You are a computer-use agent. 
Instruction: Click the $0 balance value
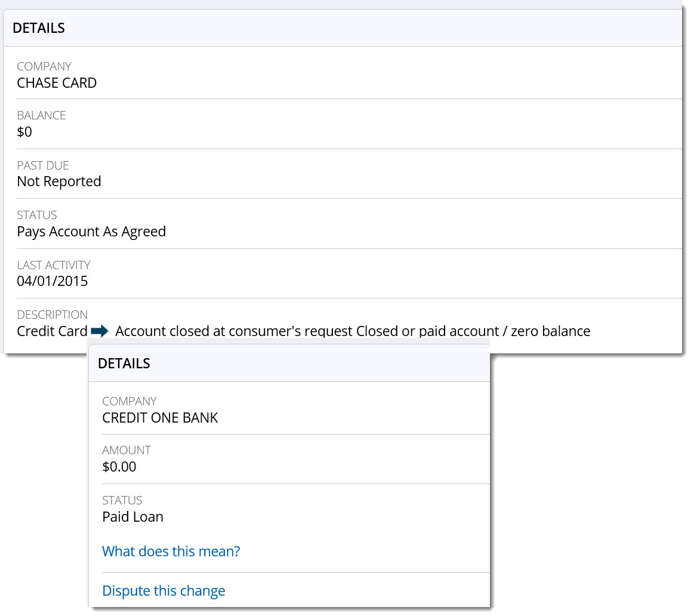24,132
